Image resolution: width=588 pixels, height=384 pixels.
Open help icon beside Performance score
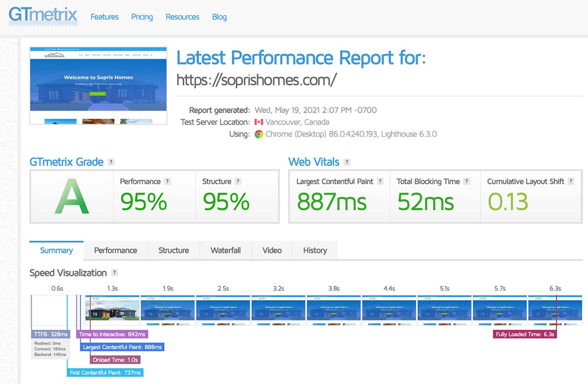(167, 181)
